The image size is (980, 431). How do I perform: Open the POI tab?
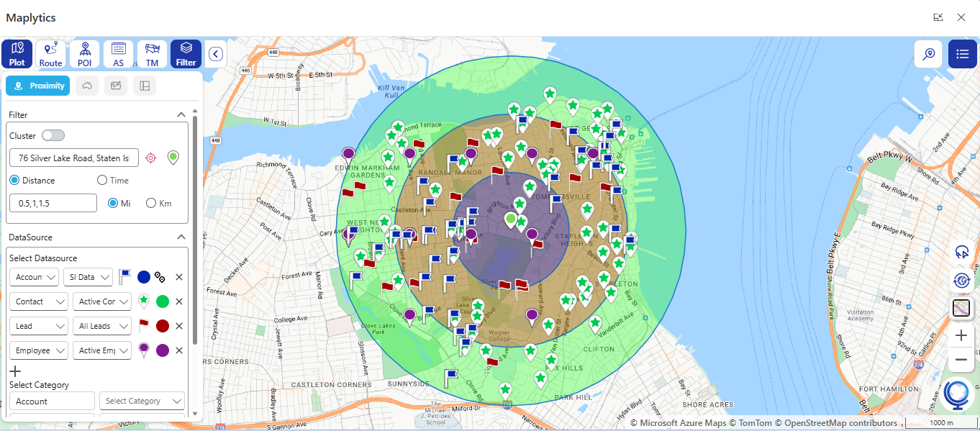pyautogui.click(x=84, y=54)
